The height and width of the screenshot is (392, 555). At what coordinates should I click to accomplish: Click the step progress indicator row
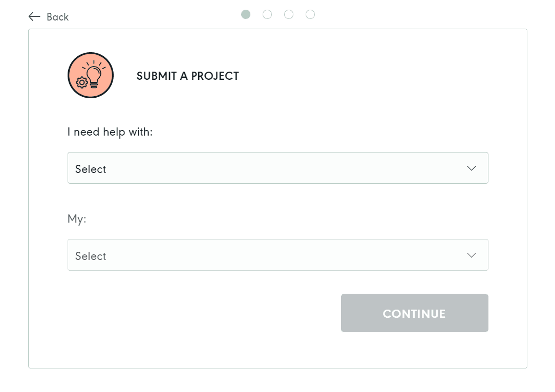(278, 14)
